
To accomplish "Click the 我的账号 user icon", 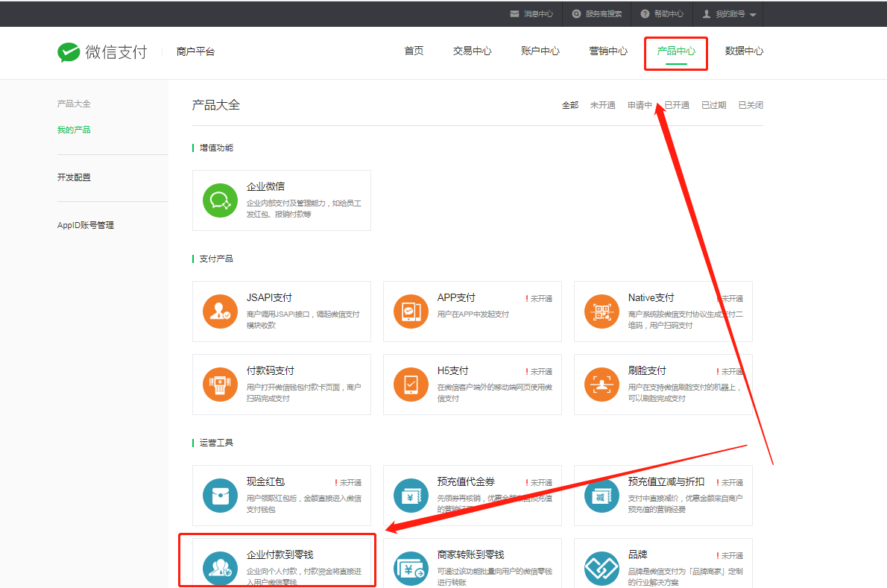I will [x=706, y=13].
